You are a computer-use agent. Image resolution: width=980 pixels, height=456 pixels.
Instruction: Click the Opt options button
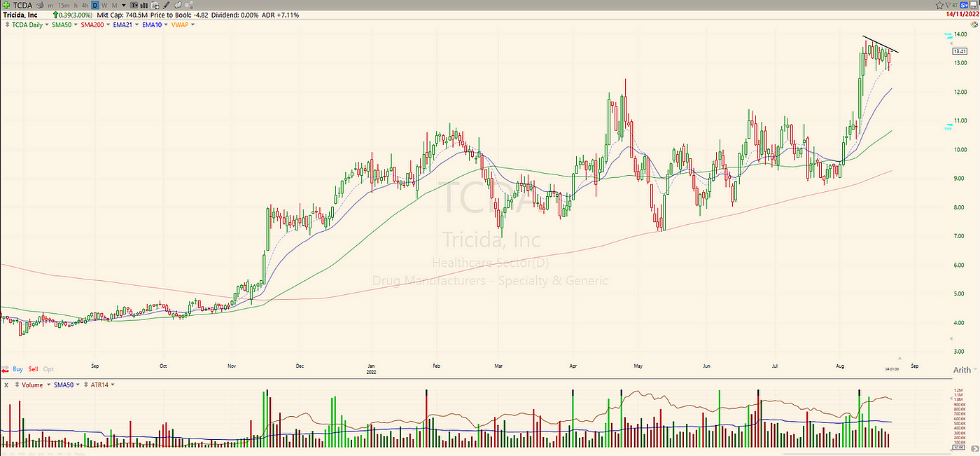tap(48, 369)
